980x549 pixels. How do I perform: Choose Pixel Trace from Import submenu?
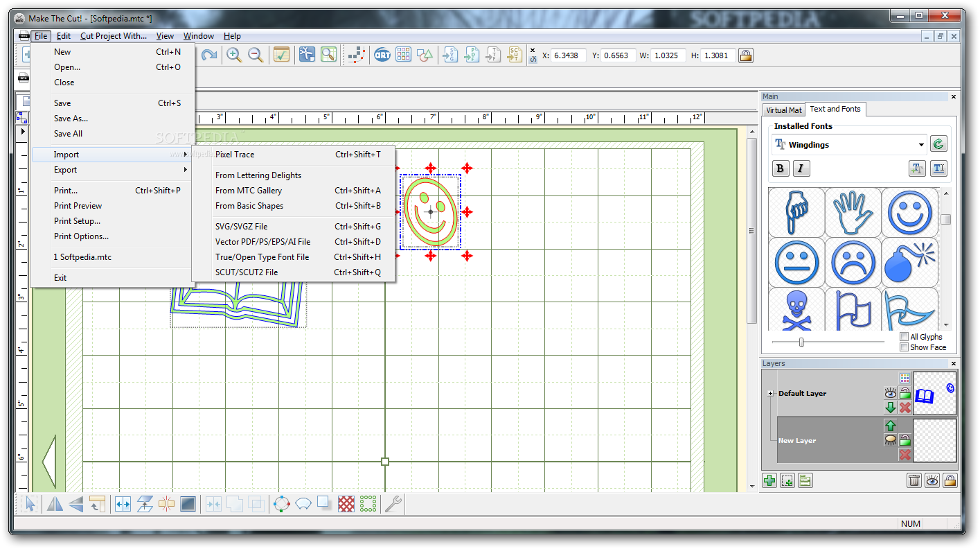pyautogui.click(x=294, y=155)
